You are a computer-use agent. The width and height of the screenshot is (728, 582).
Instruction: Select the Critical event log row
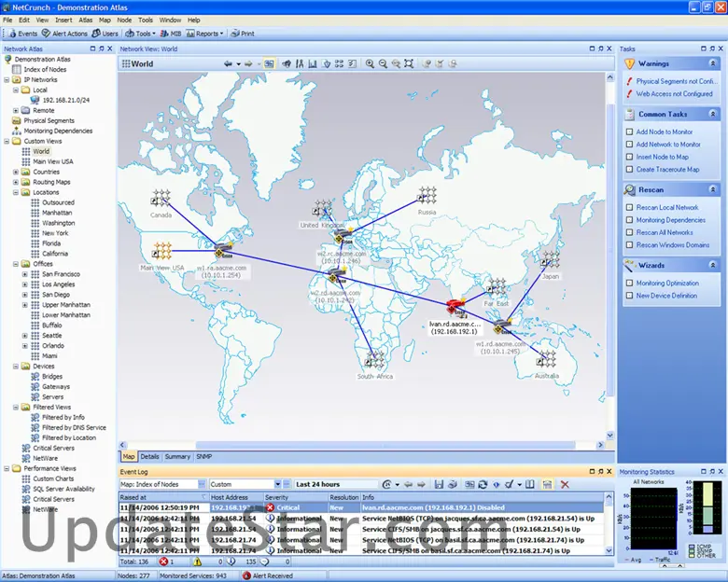361,507
